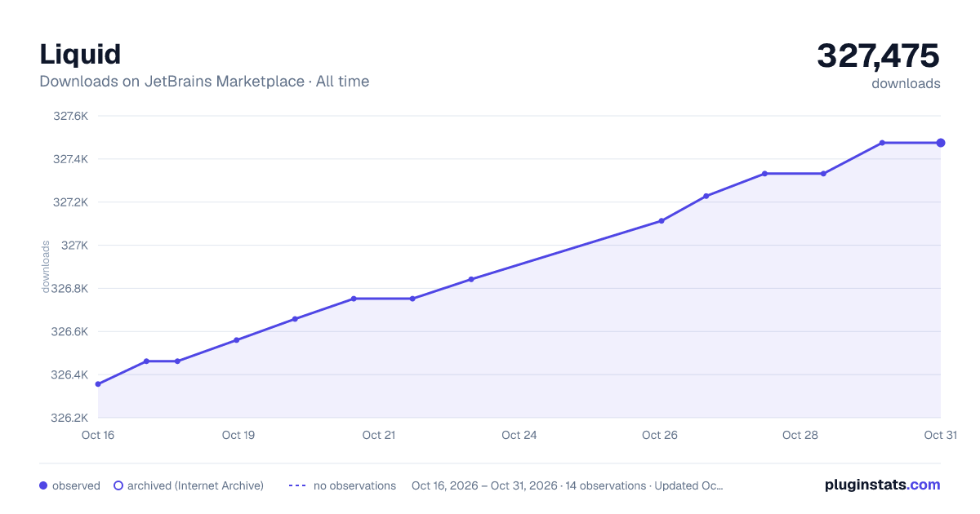
Task: Click the Downloads on JetBrains Marketplace subtitle
Action: click(204, 82)
